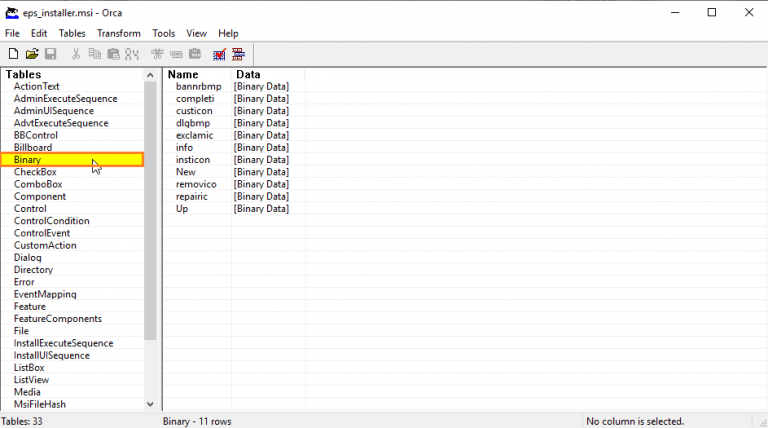Click the bannrbmp row name
Image resolution: width=768 pixels, height=428 pixels.
[x=199, y=86]
